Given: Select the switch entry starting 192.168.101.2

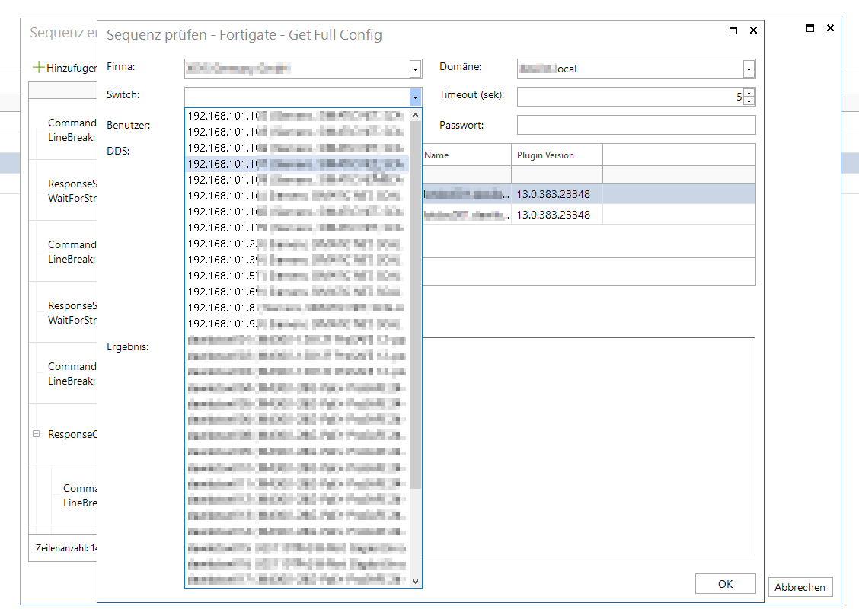Looking at the screenshot, I should pos(297,243).
